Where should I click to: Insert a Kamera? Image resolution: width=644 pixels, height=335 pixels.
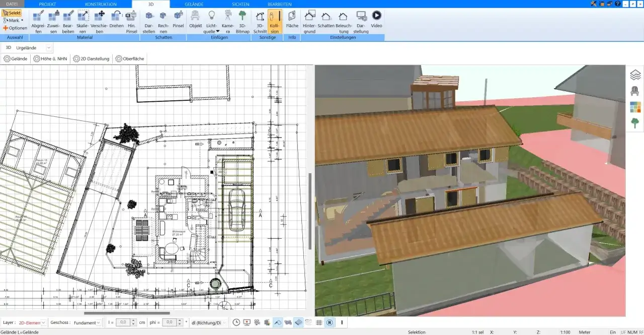(228, 22)
